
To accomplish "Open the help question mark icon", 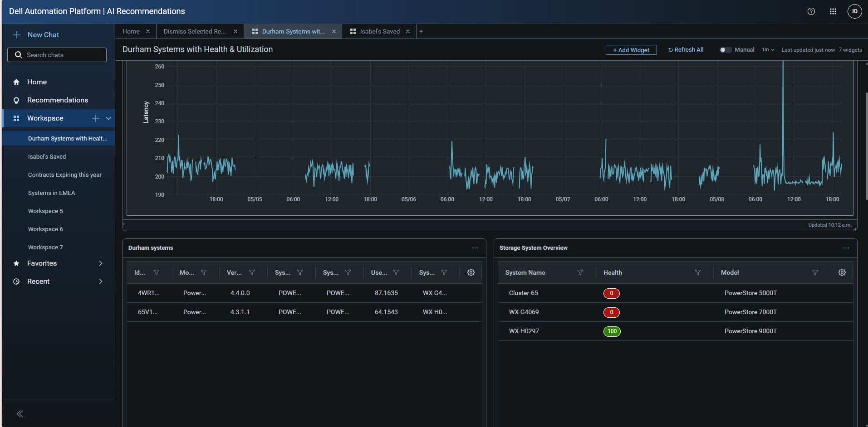I will point(811,11).
